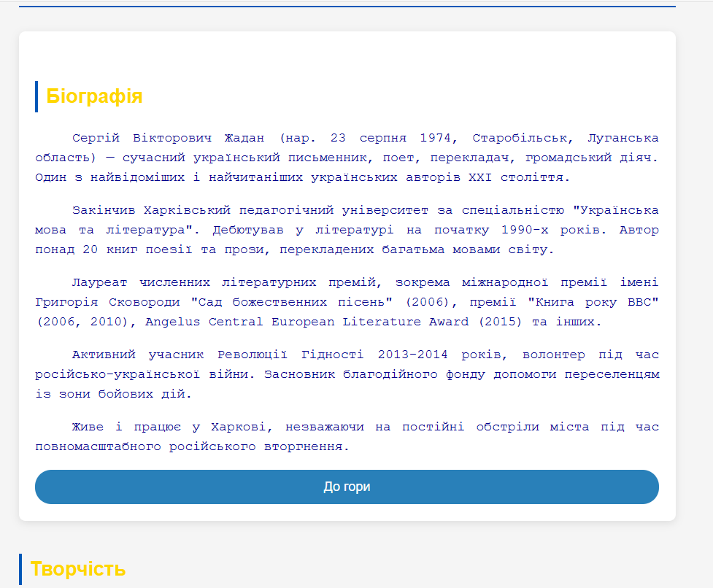
Task: Click the paragraph starting "Живе і працює"
Action: [347, 436]
